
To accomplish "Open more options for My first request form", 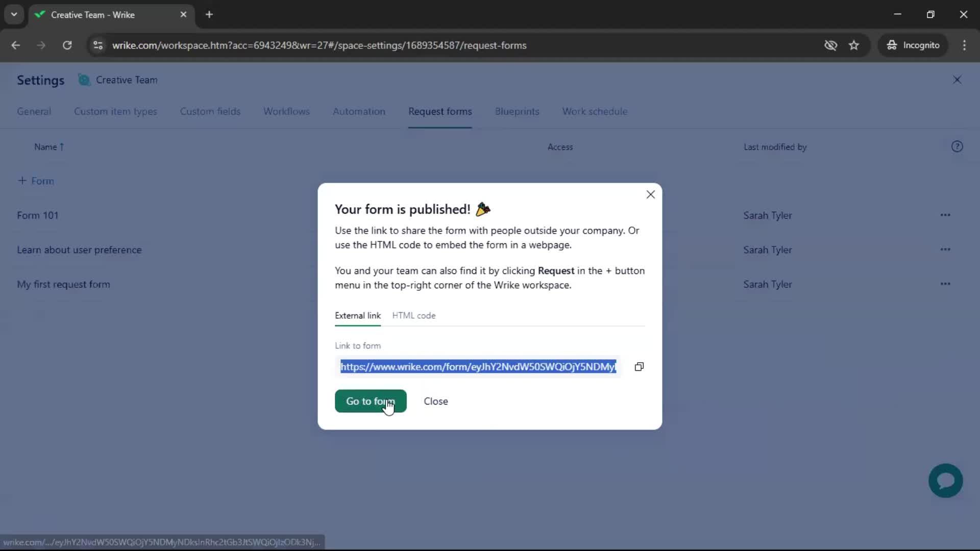I will [945, 284].
